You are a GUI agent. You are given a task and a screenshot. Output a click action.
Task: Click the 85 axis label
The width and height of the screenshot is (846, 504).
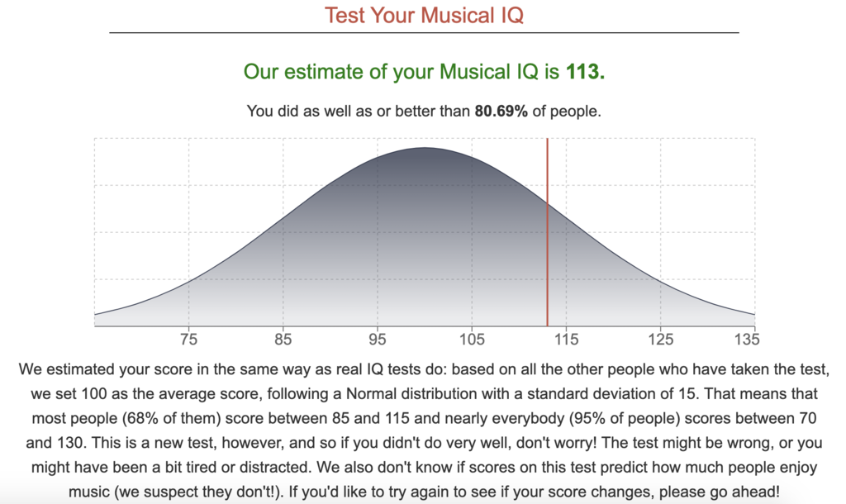click(x=283, y=340)
